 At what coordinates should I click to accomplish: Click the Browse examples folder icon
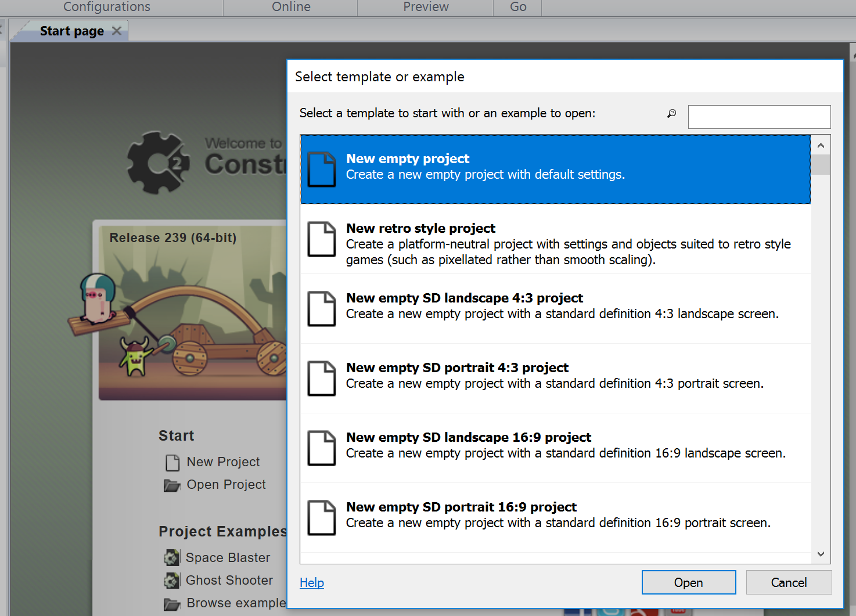172,604
